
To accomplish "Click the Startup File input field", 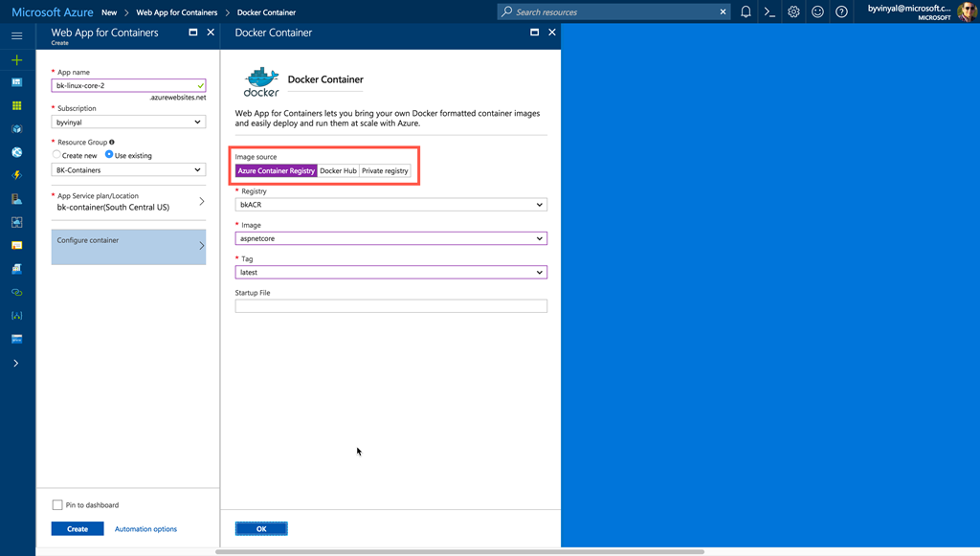I will tap(390, 306).
